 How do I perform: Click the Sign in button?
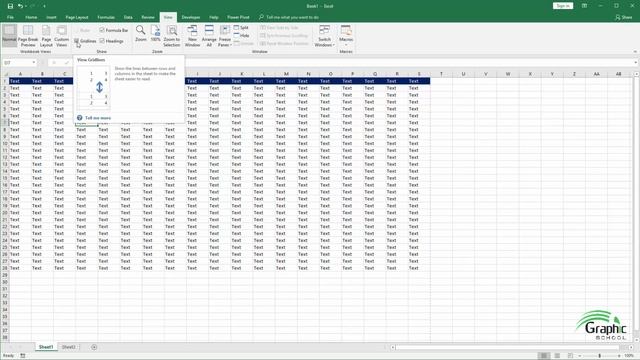563,6
